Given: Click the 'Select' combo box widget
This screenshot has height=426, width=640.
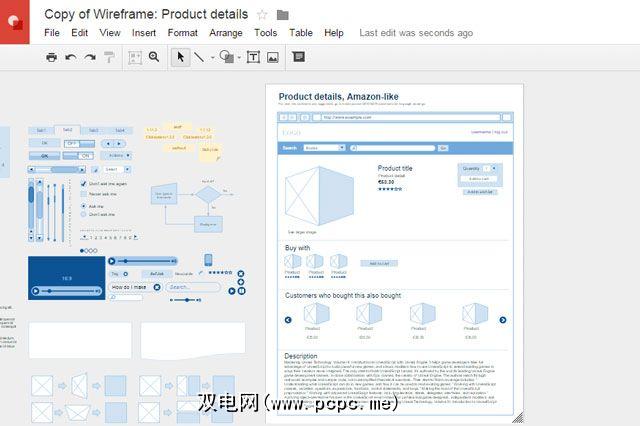Looking at the screenshot, I should (x=117, y=169).
